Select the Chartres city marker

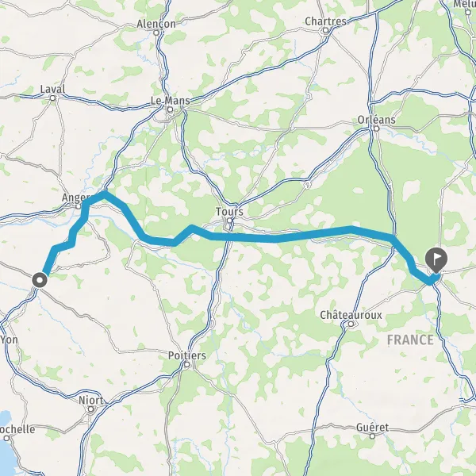[326, 30]
